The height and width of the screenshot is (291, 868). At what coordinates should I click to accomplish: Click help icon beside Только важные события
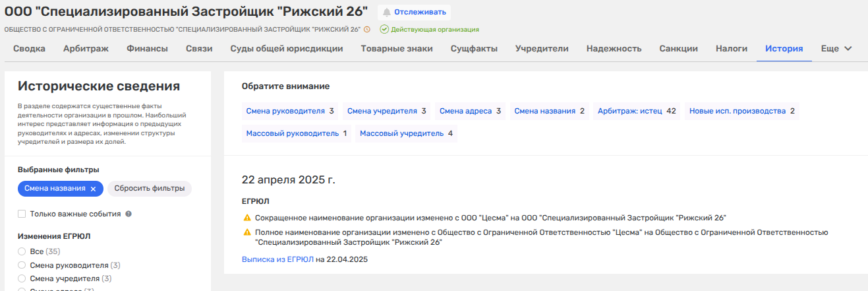tap(129, 214)
